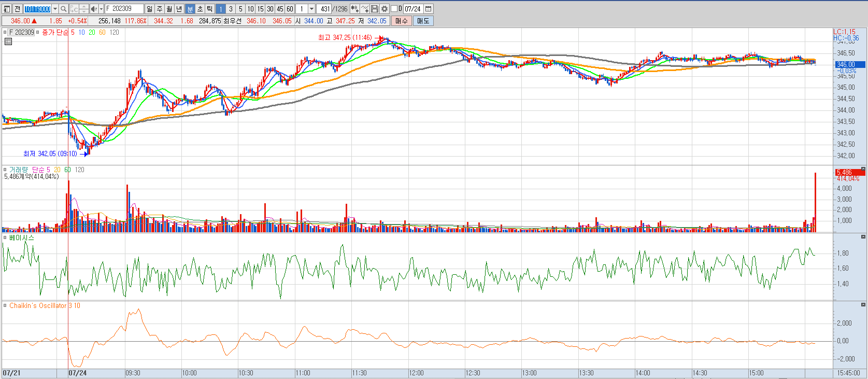Switch to daily (일) chart period
The image size is (868, 379).
pyautogui.click(x=150, y=9)
